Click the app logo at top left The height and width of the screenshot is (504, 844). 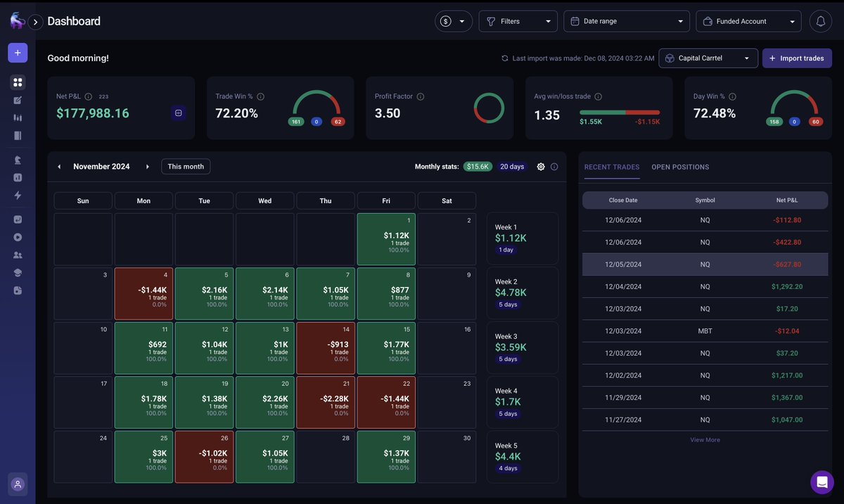point(17,21)
